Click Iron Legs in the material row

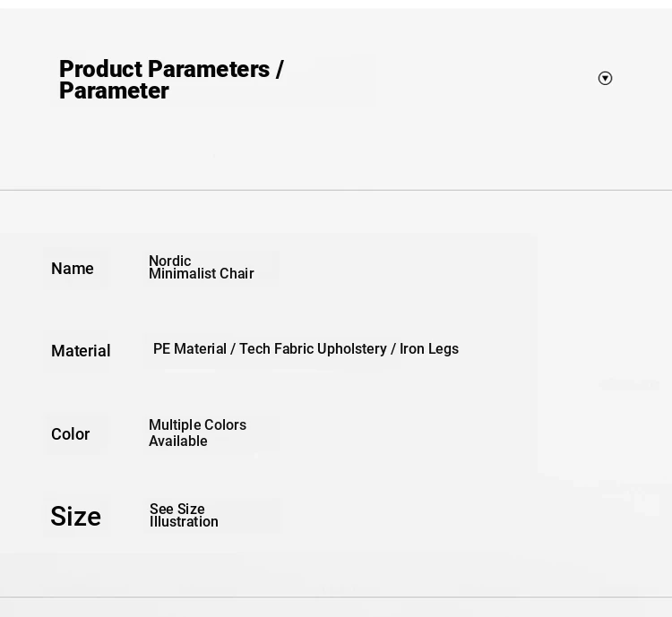point(429,348)
